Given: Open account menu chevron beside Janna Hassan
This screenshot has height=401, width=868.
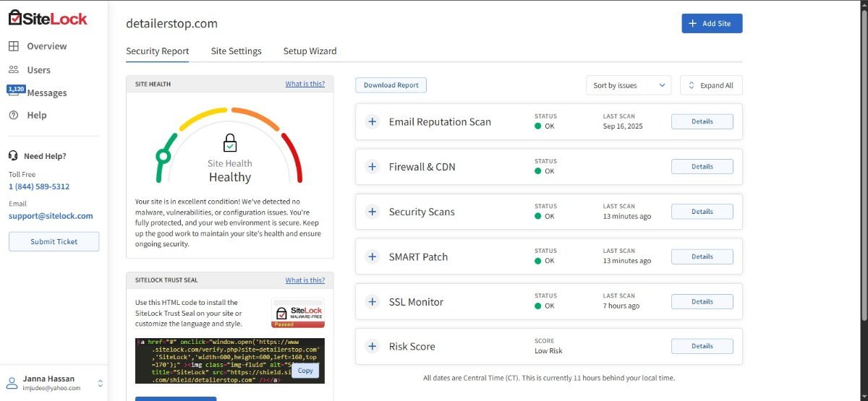Looking at the screenshot, I should 101,383.
